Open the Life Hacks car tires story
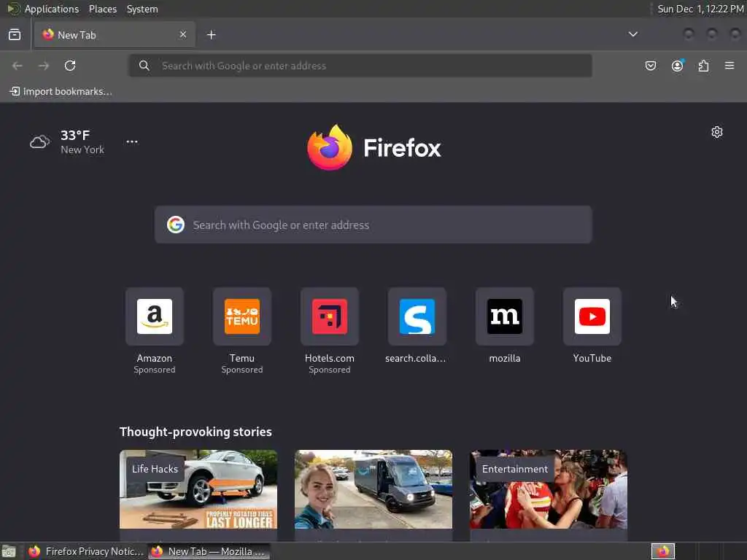 [x=198, y=489]
